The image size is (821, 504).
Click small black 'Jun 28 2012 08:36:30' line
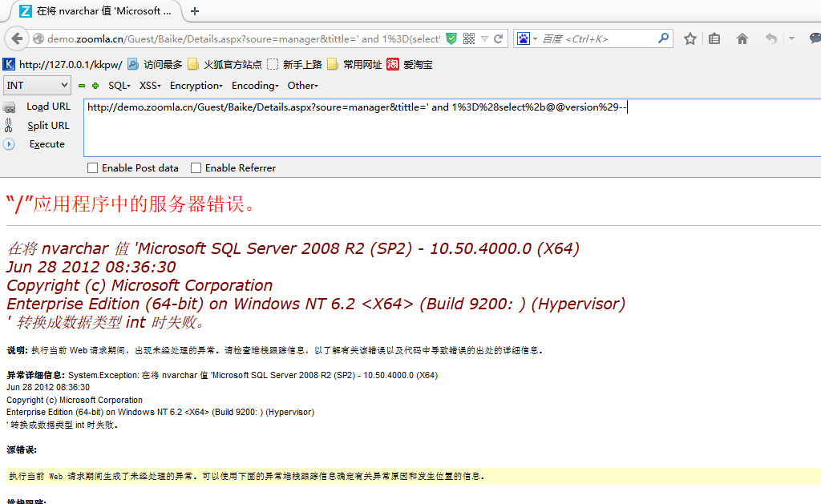(47, 387)
